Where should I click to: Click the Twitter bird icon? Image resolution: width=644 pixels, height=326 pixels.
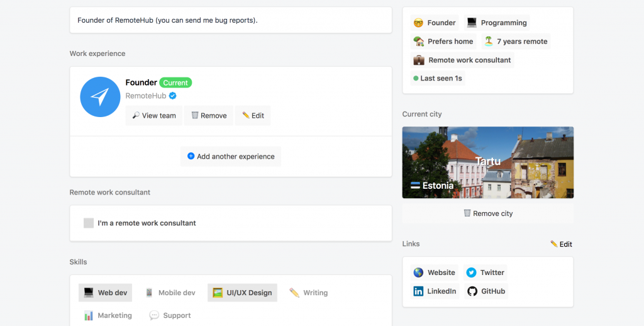471,273
